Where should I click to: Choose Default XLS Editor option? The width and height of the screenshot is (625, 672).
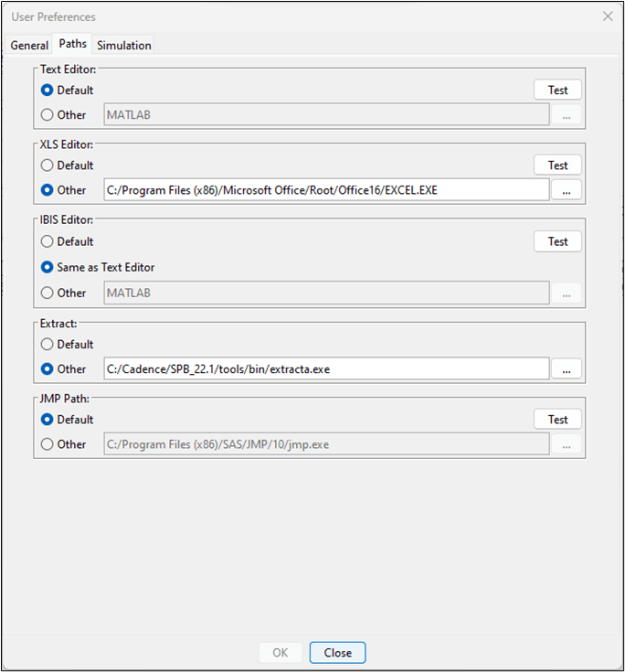(47, 165)
